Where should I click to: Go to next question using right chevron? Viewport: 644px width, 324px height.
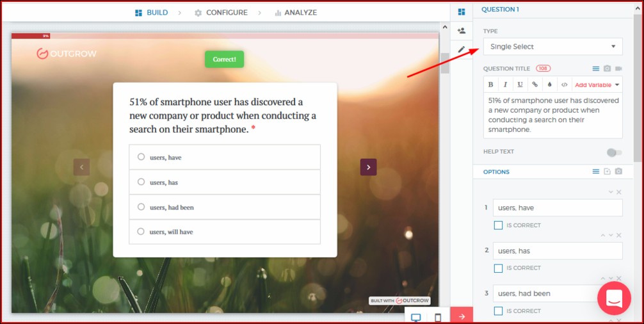pyautogui.click(x=368, y=167)
